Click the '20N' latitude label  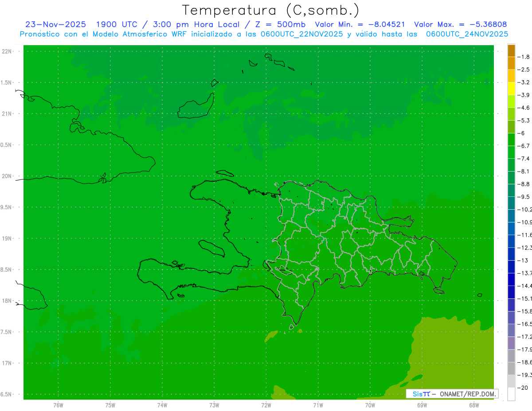pyautogui.click(x=7, y=176)
